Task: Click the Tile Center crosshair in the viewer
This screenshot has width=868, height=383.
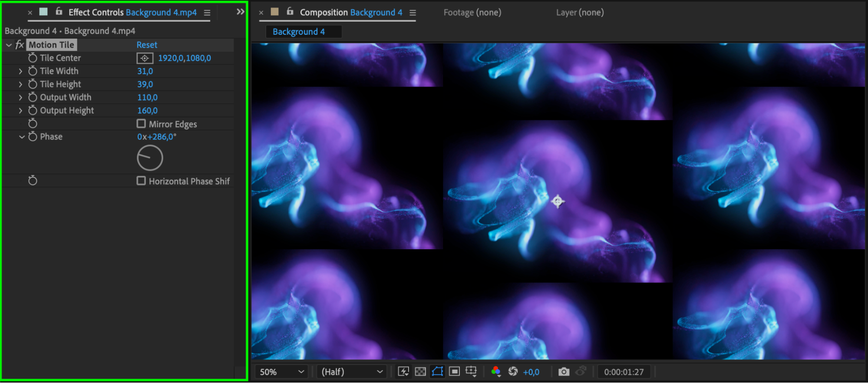Action: (x=558, y=201)
